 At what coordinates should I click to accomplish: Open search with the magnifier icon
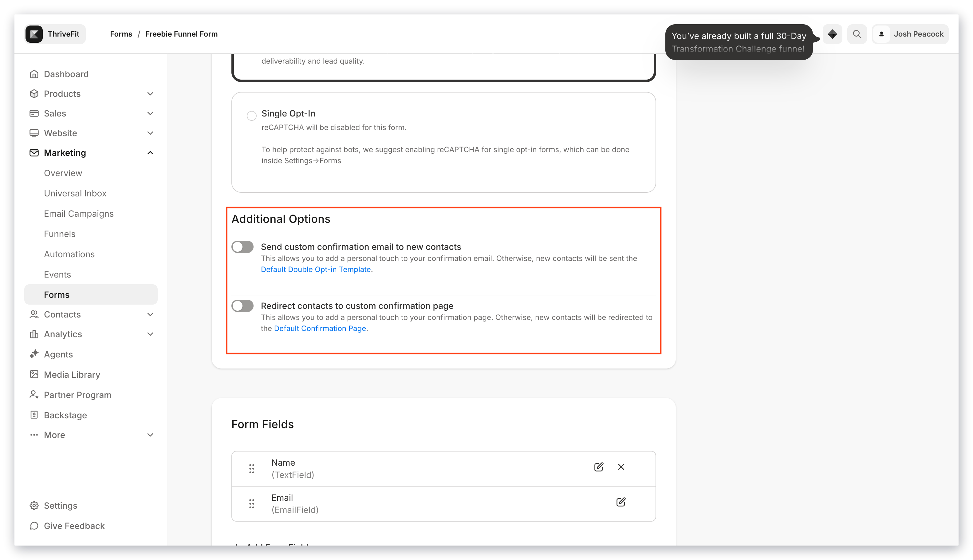857,34
